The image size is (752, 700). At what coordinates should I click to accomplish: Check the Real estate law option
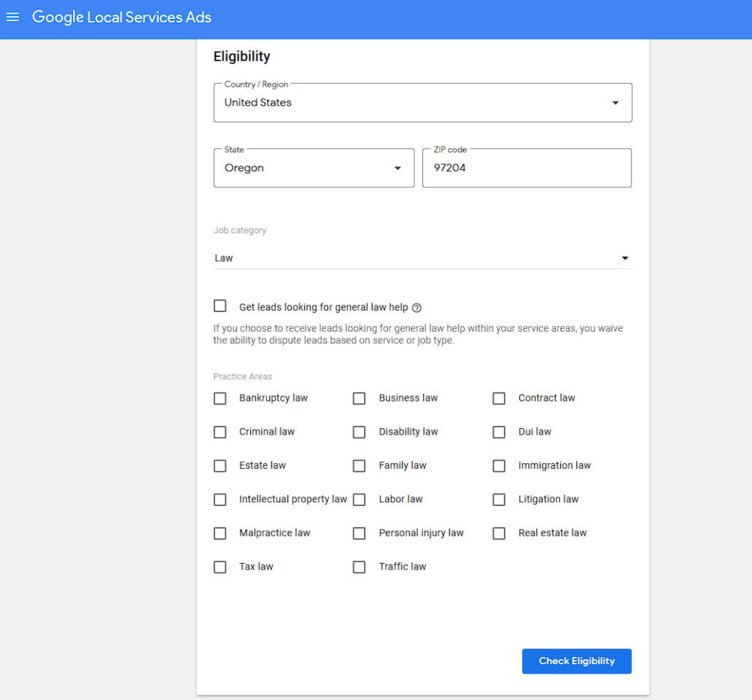(x=499, y=534)
